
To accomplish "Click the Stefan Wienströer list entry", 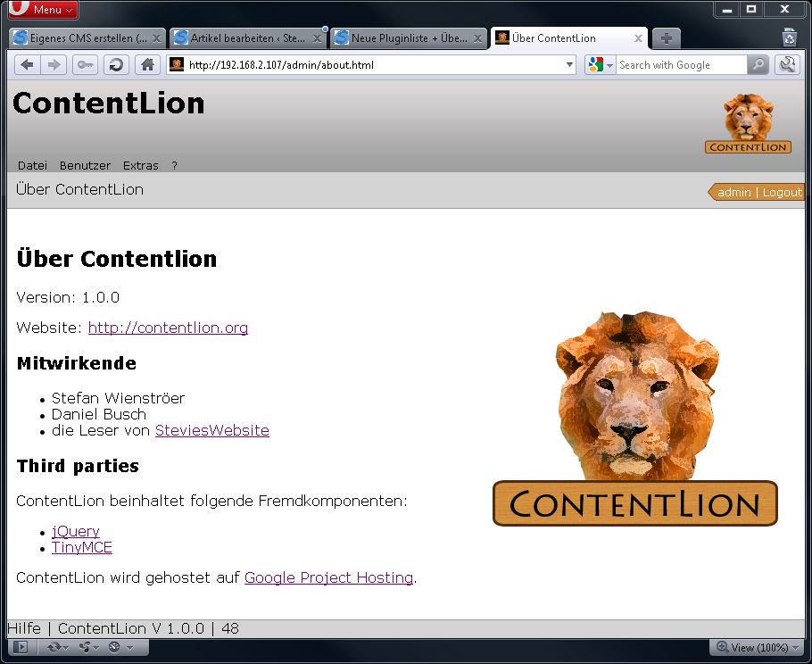I will click(x=118, y=398).
